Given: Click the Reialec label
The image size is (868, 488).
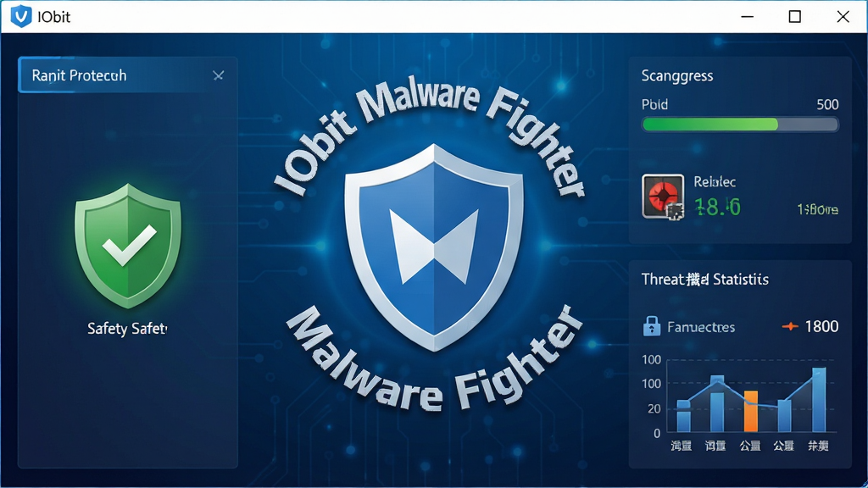Looking at the screenshot, I should tap(715, 181).
